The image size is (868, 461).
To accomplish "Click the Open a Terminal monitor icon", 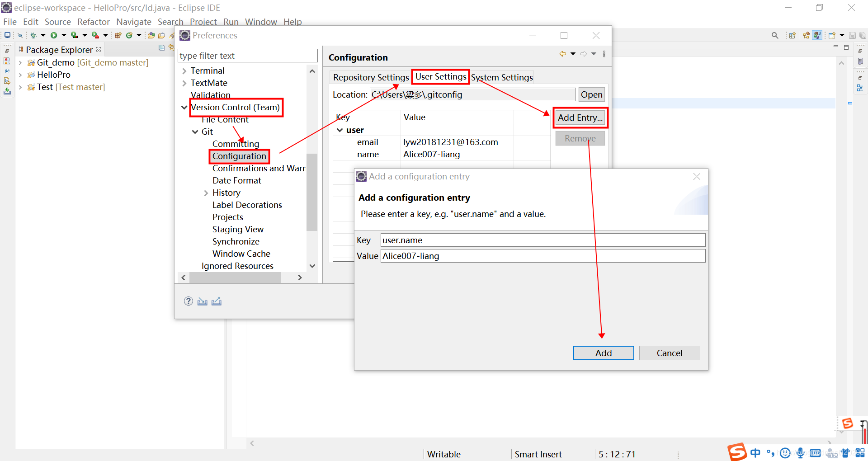I will point(7,35).
